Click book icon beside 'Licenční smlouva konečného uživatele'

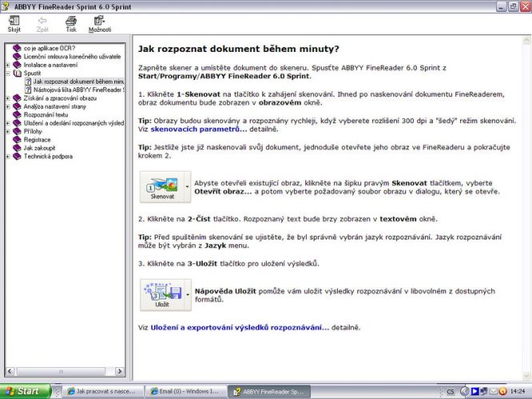coord(17,57)
